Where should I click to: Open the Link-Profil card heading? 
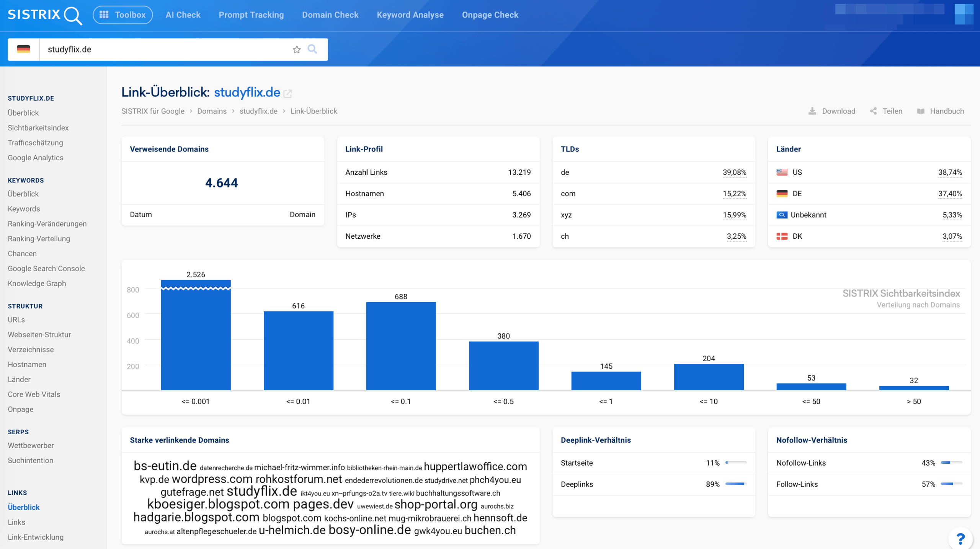click(364, 149)
